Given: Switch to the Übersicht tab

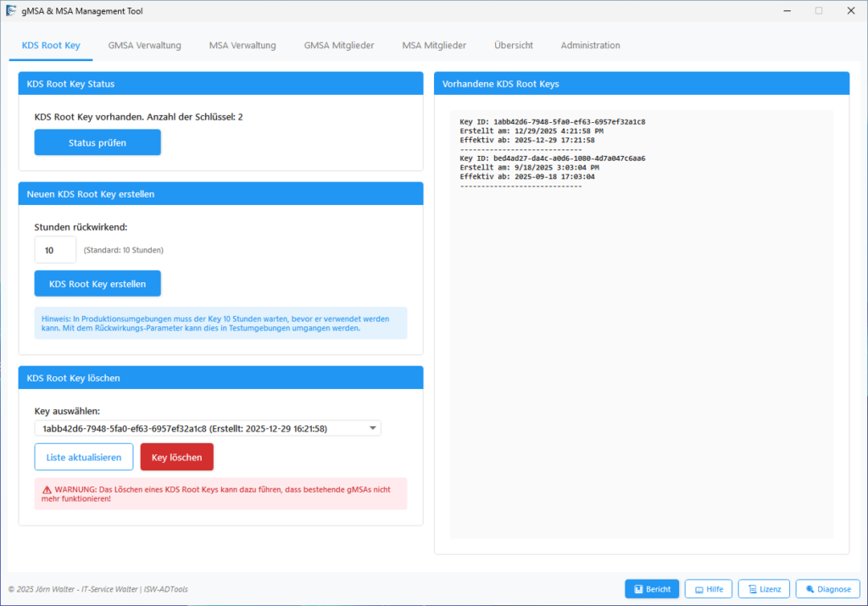Looking at the screenshot, I should coord(513,46).
